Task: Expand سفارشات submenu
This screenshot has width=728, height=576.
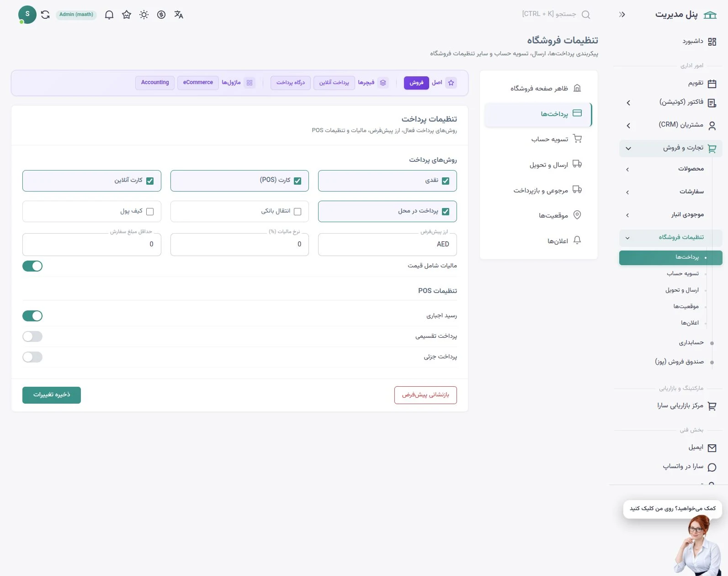Action: [x=671, y=192]
